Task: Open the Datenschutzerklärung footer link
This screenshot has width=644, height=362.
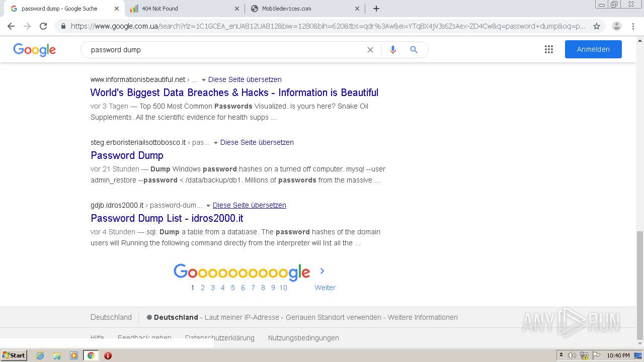Action: (x=220, y=338)
